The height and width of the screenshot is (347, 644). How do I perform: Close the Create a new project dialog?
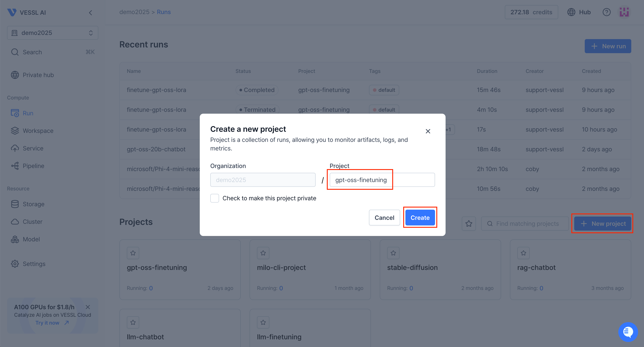pos(428,131)
